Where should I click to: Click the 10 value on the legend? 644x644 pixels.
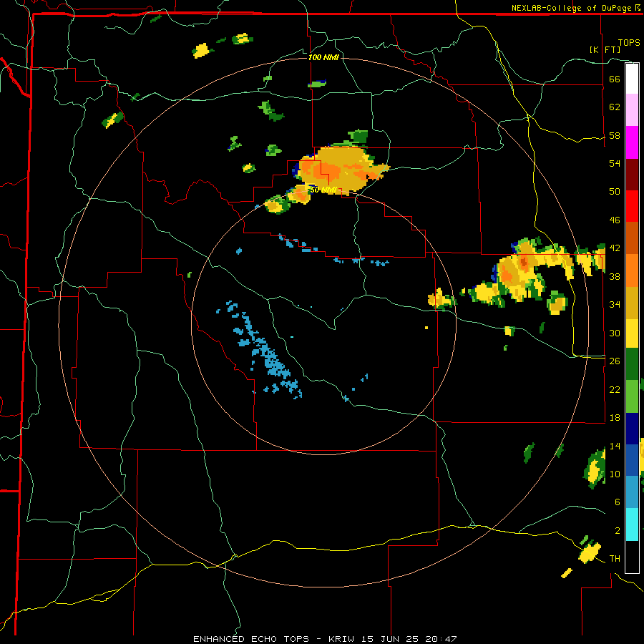(615, 474)
